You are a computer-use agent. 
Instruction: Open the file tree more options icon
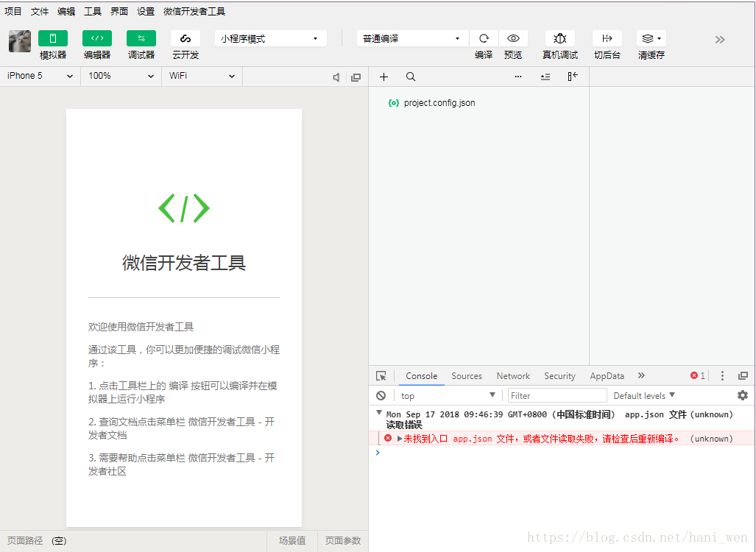pos(518,77)
